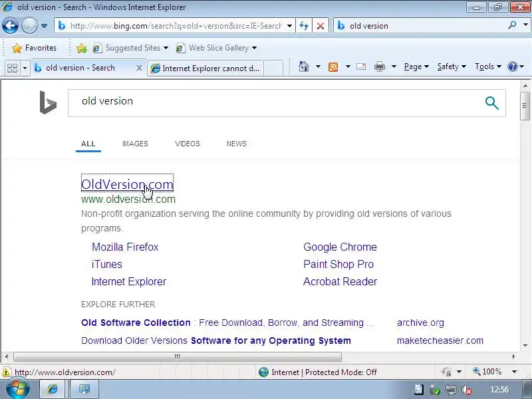
Task: Click the Bing logo on the page
Action: [48, 102]
